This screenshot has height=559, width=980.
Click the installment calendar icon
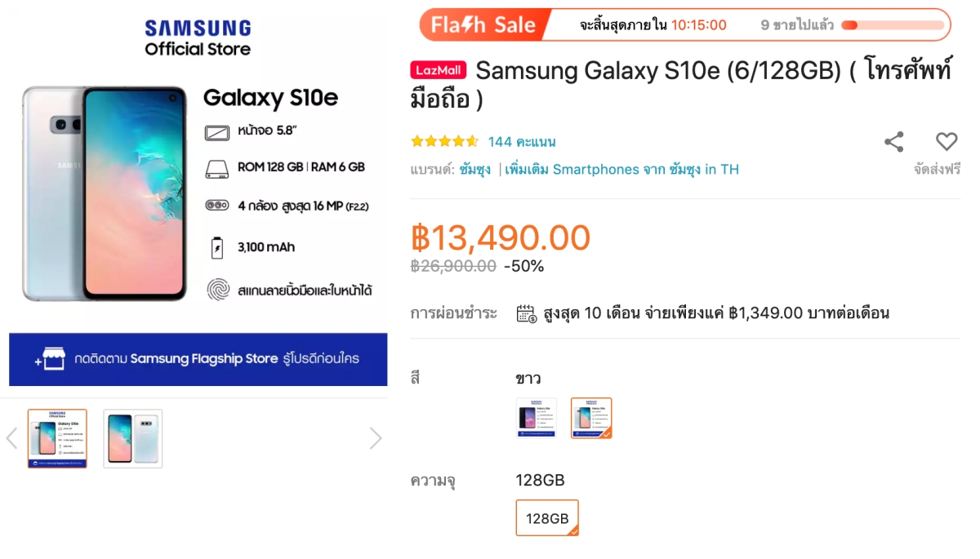(527, 313)
